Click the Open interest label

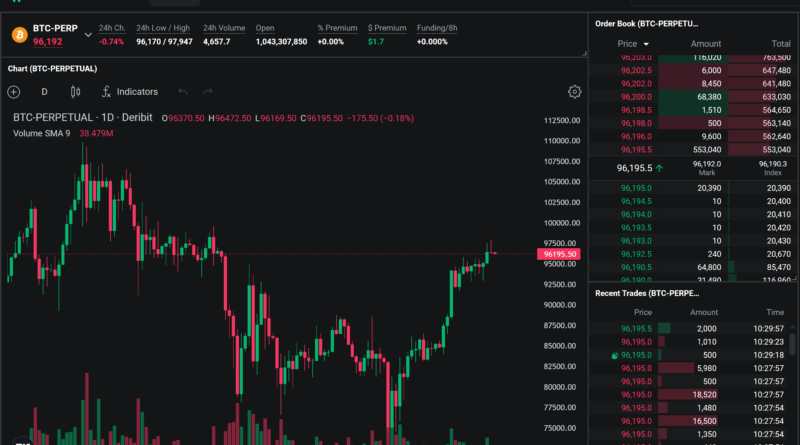pyautogui.click(x=265, y=28)
